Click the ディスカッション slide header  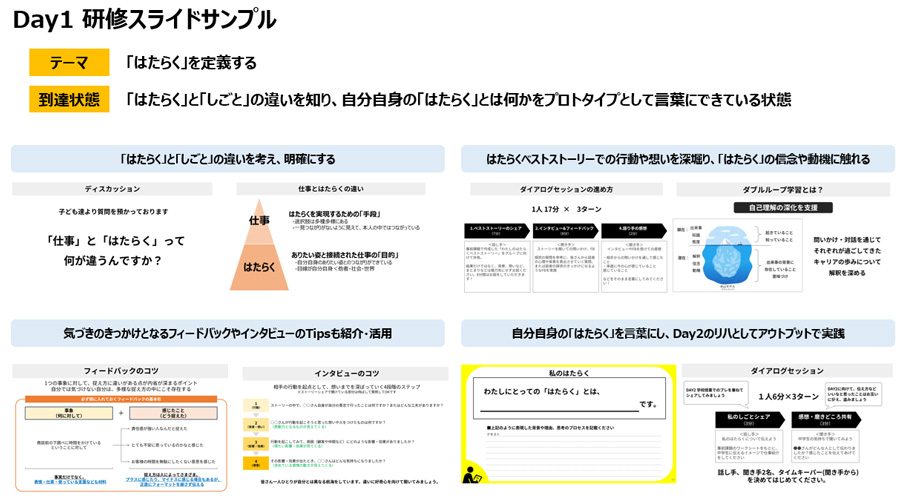[111, 188]
